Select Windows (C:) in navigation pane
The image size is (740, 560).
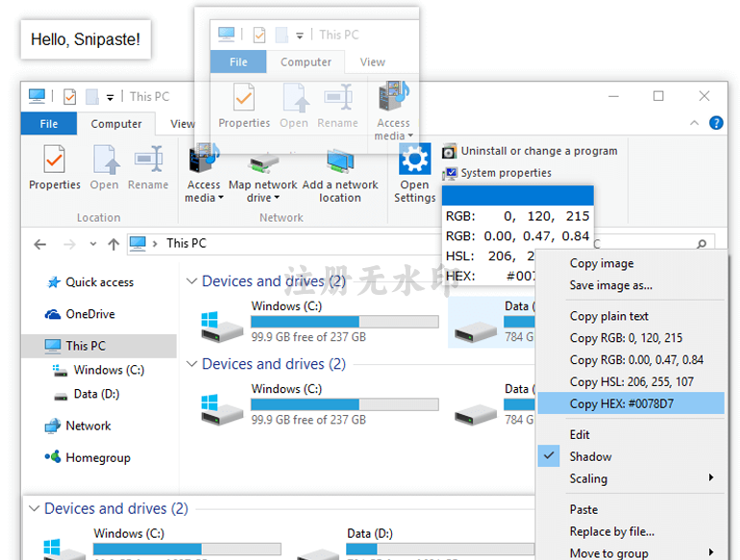[x=98, y=370]
